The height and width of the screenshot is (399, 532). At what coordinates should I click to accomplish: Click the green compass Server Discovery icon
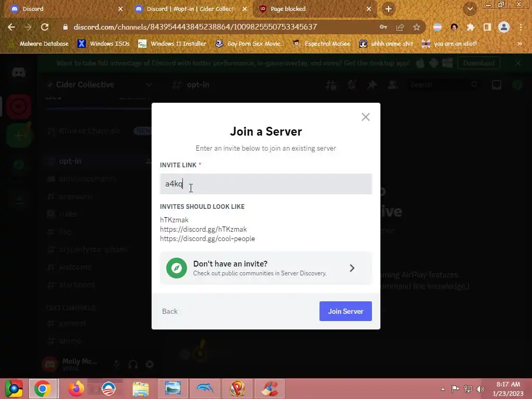tap(177, 268)
